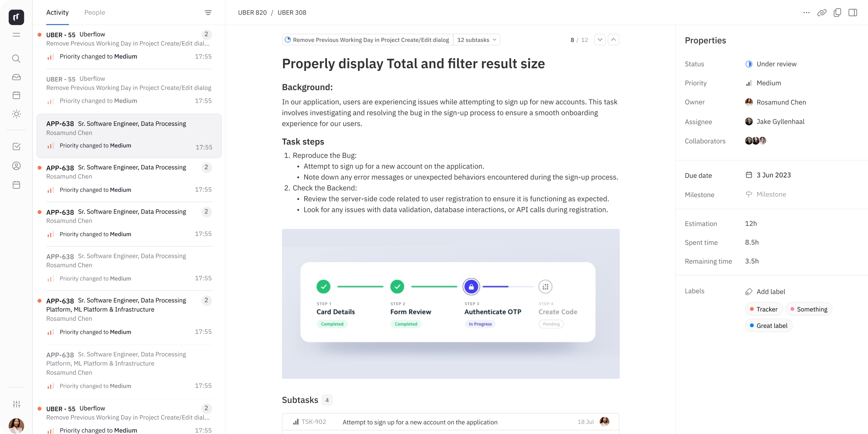Toggle the hamburger sidebar menu
Screen dimensions: 868x434
[x=16, y=35]
